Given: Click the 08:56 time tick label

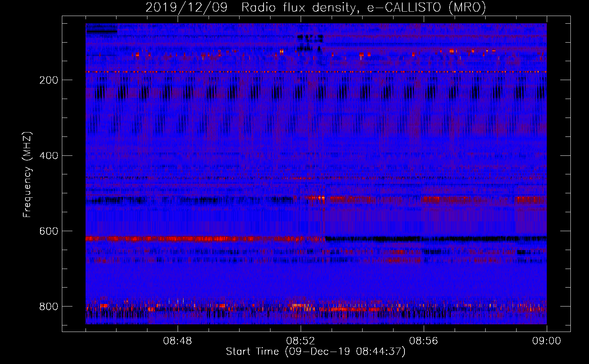Looking at the screenshot, I should point(424,341).
